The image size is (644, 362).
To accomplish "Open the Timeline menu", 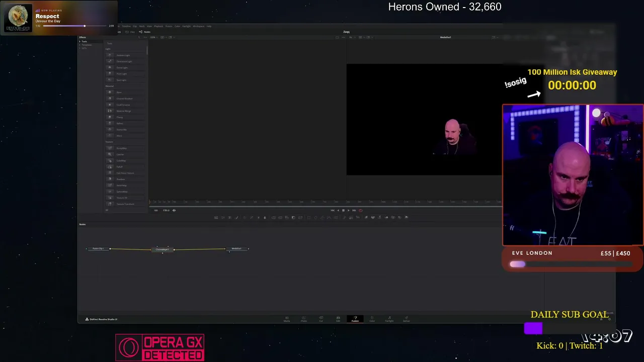I will [x=126, y=26].
